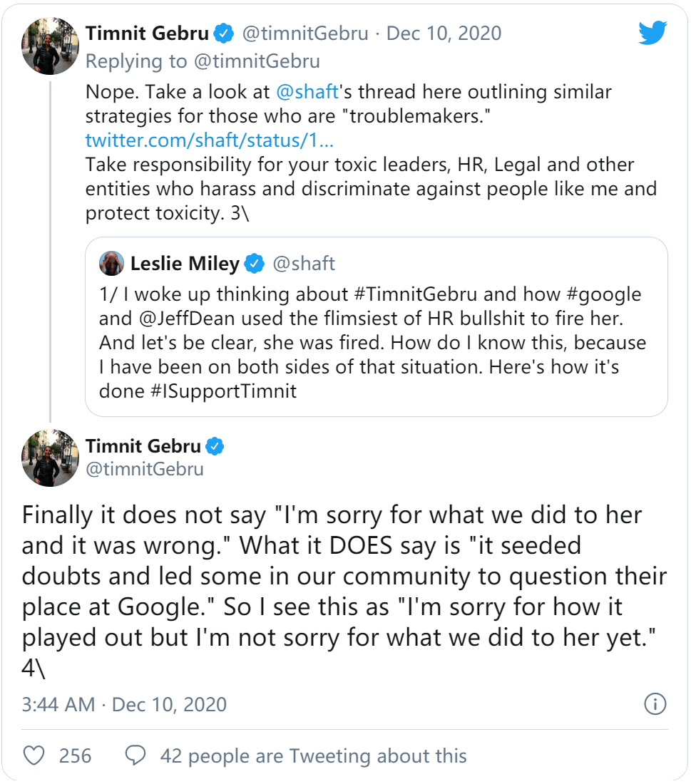Viewport: 691px width, 784px height.
Task: Click verified badge on lower Timnit Gebru
Action: pyautogui.click(x=215, y=446)
